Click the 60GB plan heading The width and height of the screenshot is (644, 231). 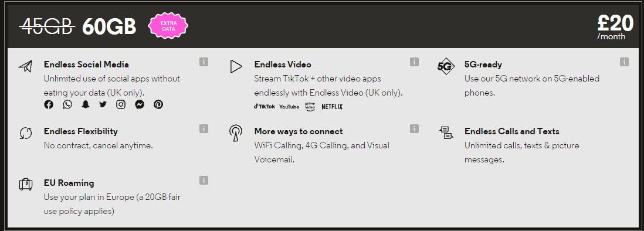(109, 27)
